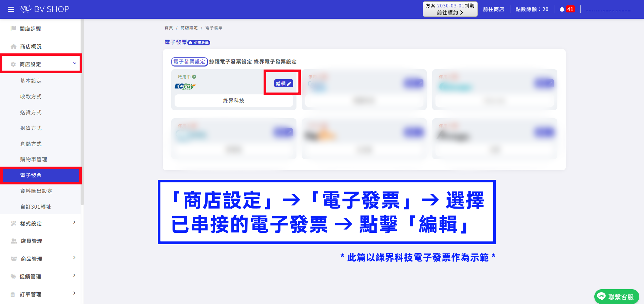Click the 訂單管理 clipboard icon

[x=13, y=294]
